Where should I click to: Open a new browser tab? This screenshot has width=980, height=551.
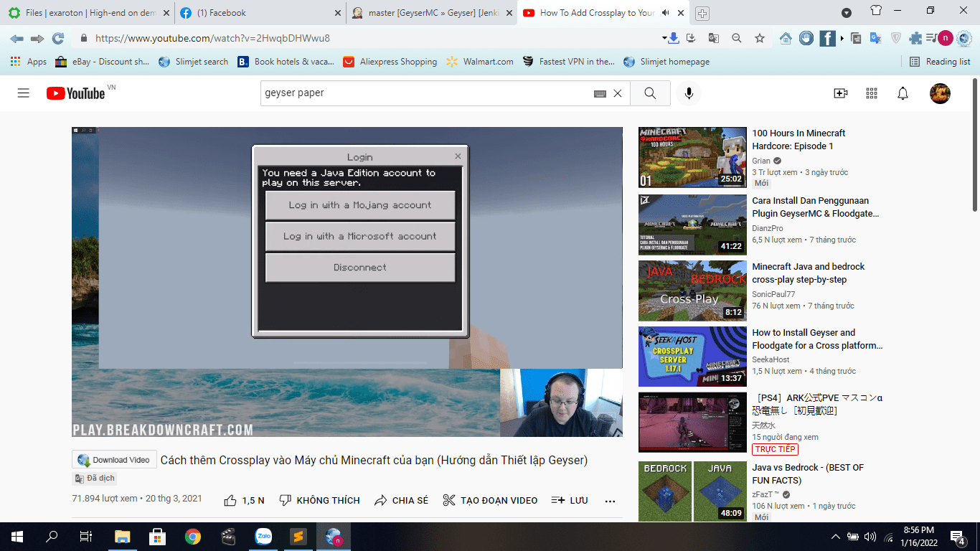pos(702,14)
